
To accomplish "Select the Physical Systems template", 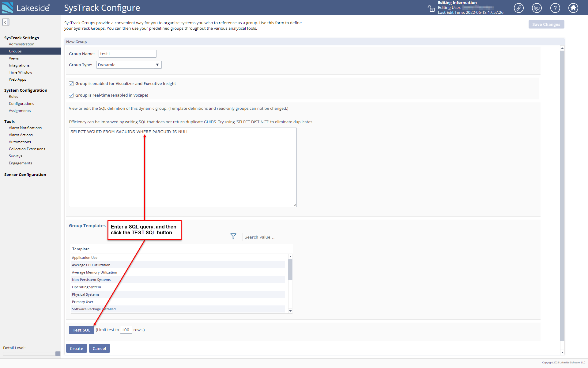I will (x=178, y=294).
